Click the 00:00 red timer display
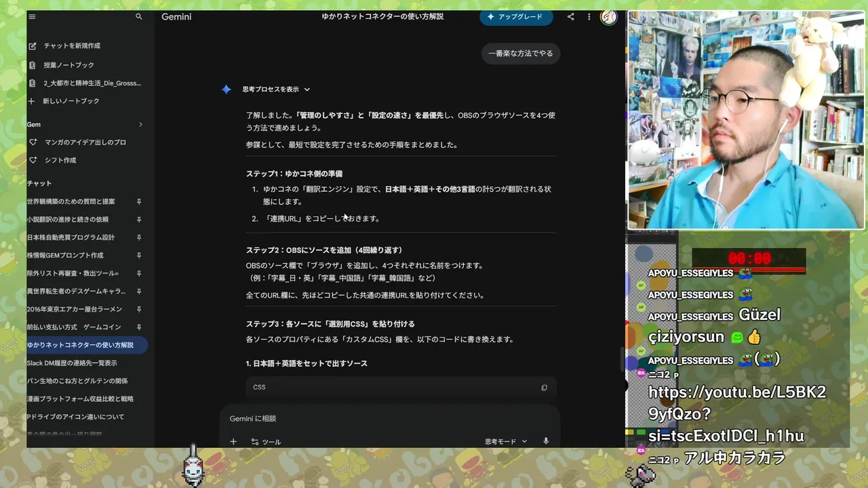The width and height of the screenshot is (868, 488). pyautogui.click(x=749, y=258)
